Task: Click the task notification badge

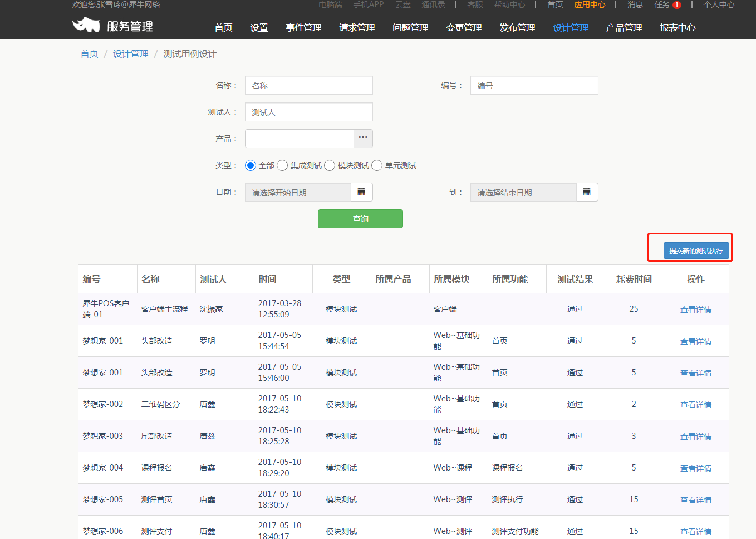Action: tap(676, 5)
